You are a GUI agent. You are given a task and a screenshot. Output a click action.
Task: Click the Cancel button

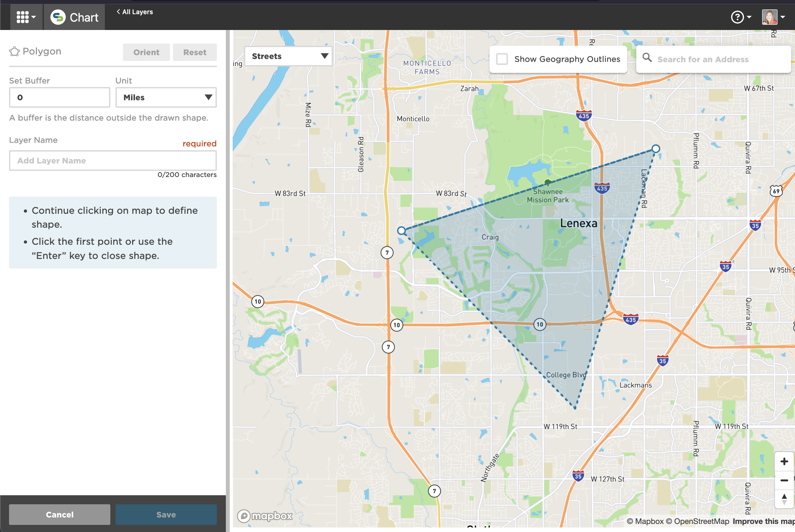click(60, 514)
